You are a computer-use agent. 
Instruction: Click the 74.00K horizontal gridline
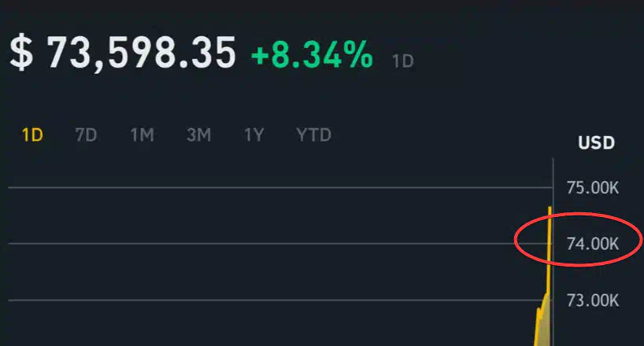click(280, 244)
